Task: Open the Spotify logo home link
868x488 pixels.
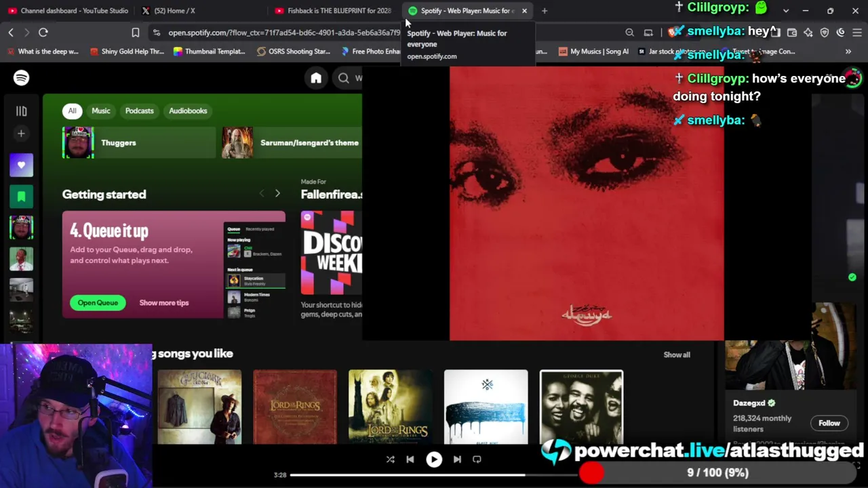Action: coord(21,78)
